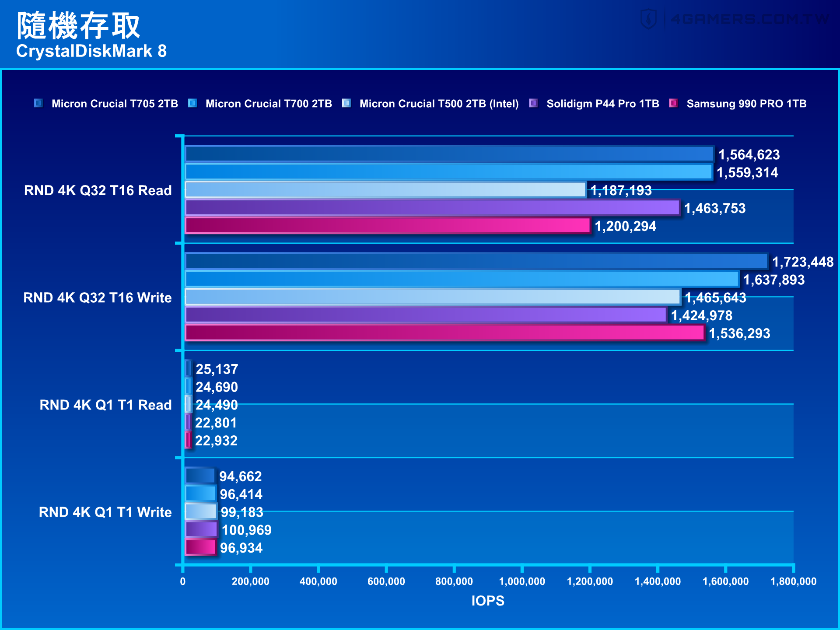Image resolution: width=840 pixels, height=630 pixels.
Task: Click the RND 4K Q32 T16 Read label
Action: coord(98,190)
